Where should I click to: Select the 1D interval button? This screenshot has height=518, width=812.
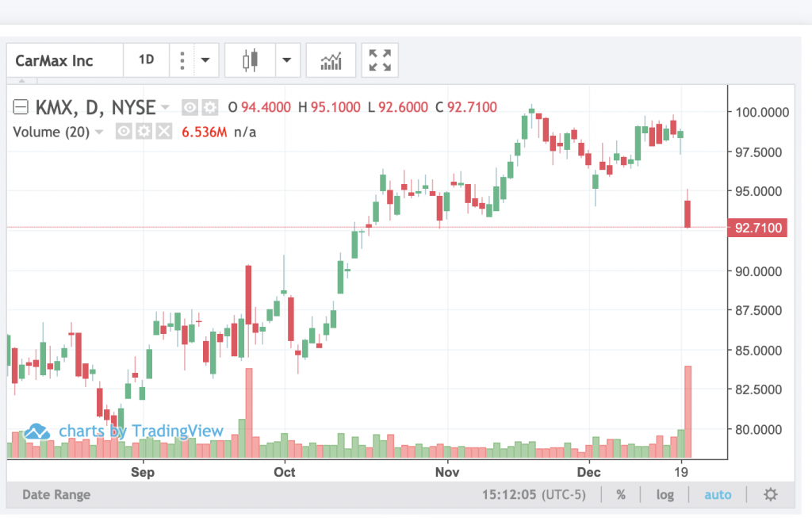[x=147, y=60]
